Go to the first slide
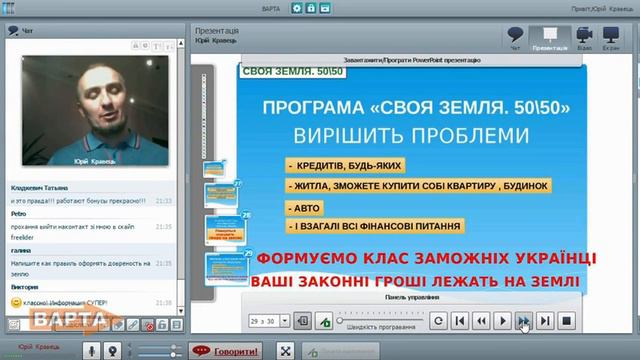 coord(460,321)
